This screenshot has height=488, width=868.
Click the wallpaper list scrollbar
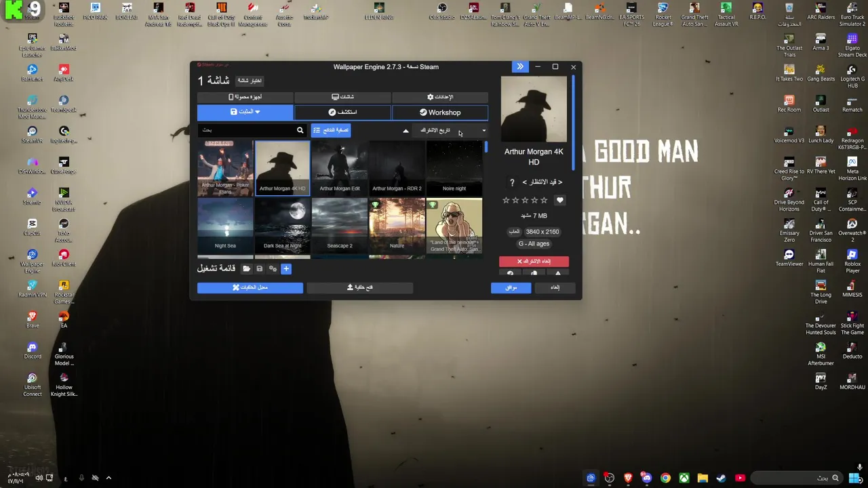[x=486, y=147]
